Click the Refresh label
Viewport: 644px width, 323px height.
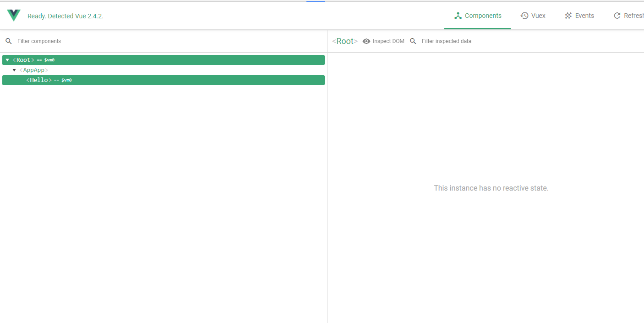tap(634, 15)
